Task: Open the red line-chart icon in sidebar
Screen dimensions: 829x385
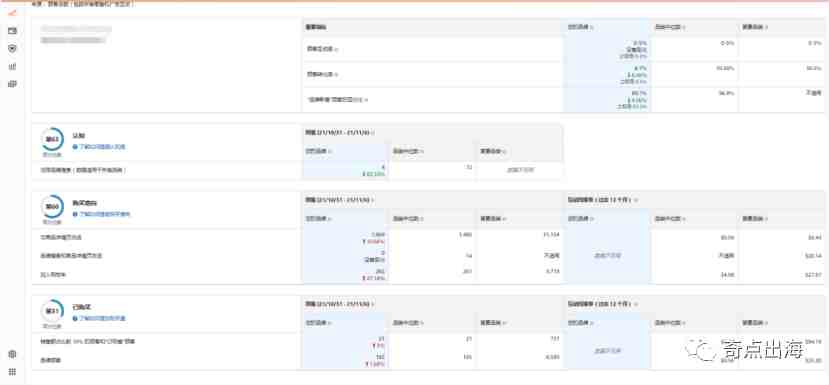Action: tap(12, 13)
